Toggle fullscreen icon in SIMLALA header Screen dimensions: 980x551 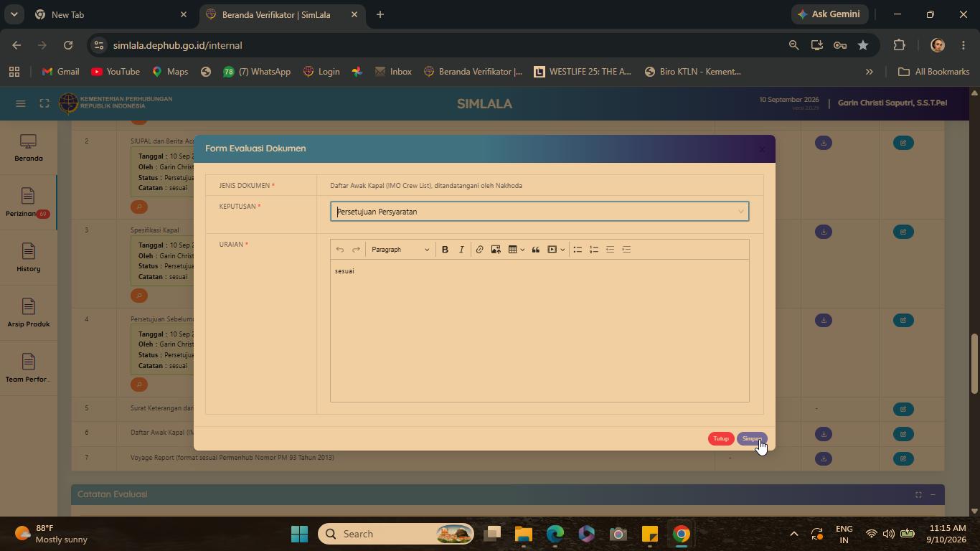click(x=44, y=104)
